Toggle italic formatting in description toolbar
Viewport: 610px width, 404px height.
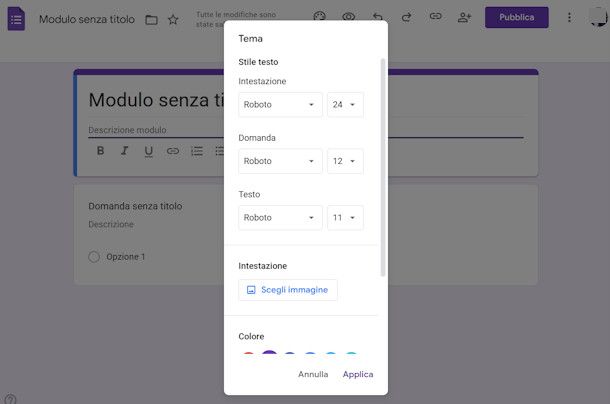pos(124,151)
